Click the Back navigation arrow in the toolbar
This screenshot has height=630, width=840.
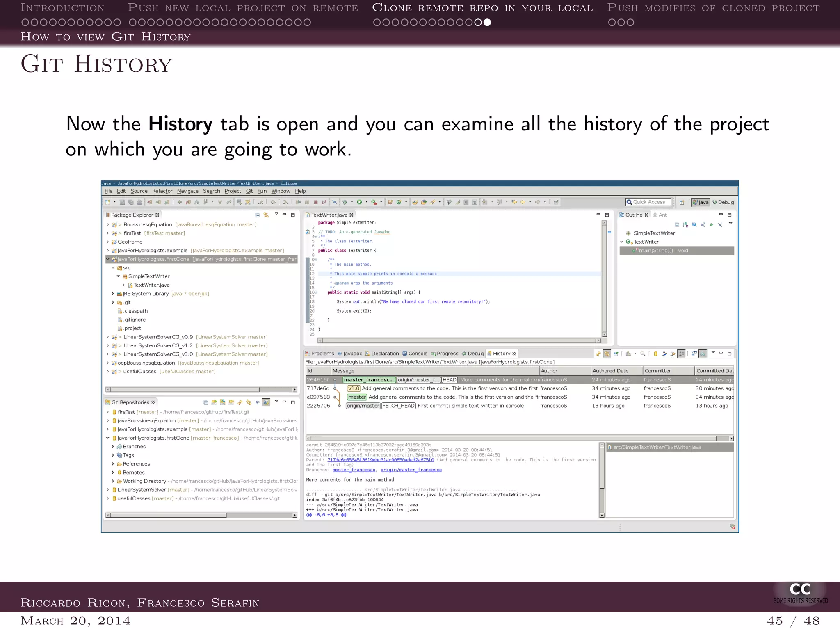[x=523, y=202]
